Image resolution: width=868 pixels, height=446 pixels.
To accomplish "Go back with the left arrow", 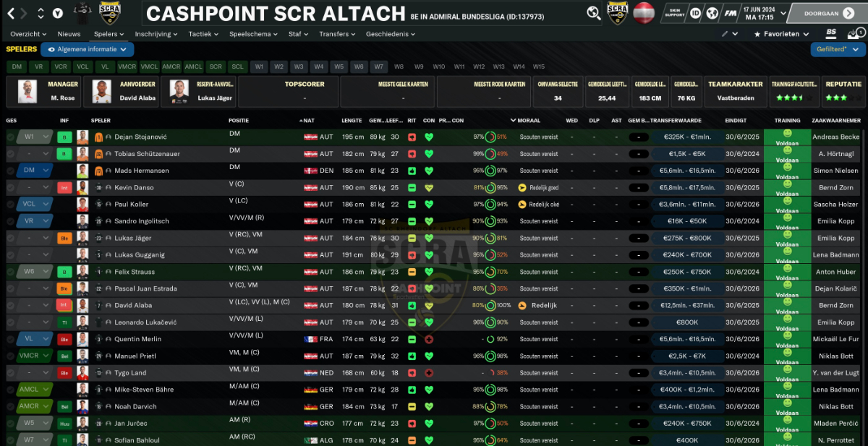I will tap(9, 13).
